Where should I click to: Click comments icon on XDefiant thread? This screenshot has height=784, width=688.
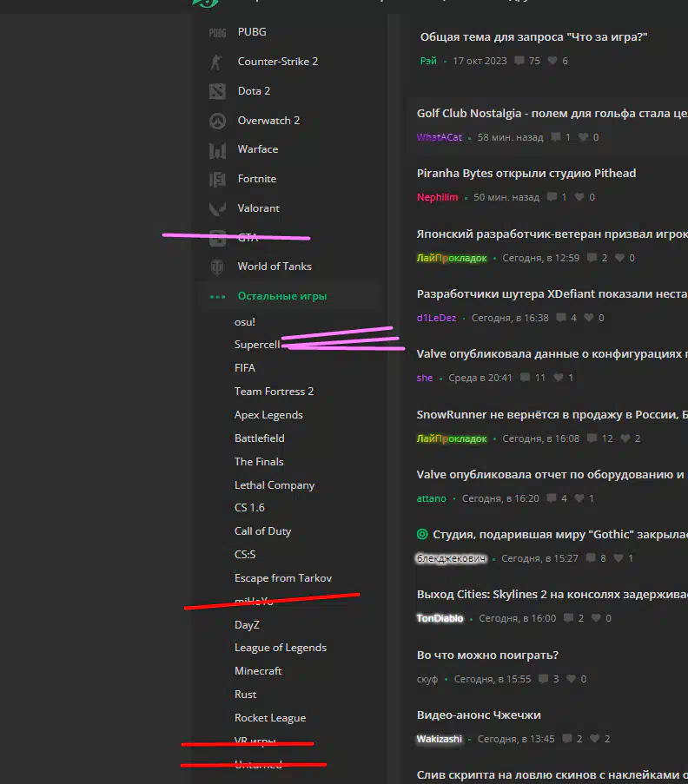561,318
